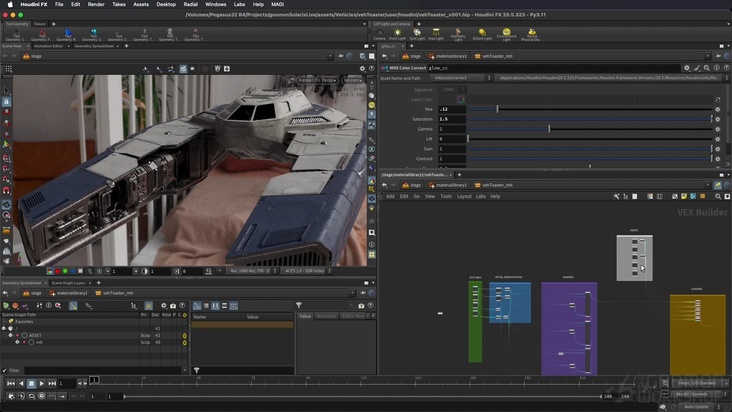This screenshot has width=732, height=412.
Task: Click the scene graph tree settings gear
Action: pyautogui.click(x=163, y=306)
